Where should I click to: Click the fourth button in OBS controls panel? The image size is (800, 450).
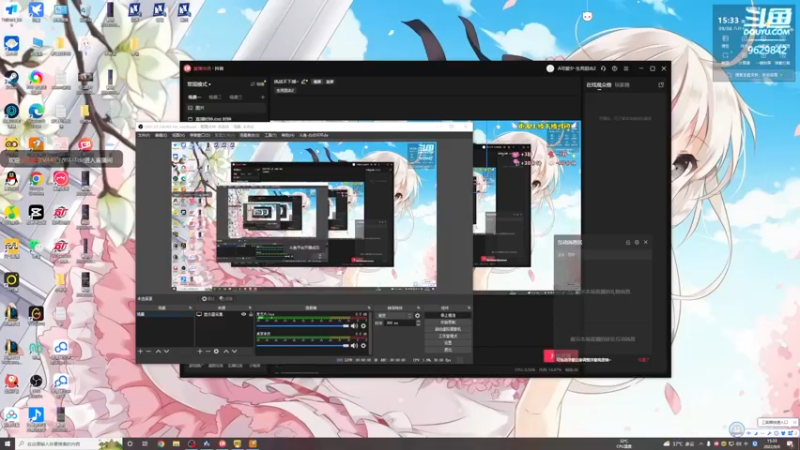point(448,336)
